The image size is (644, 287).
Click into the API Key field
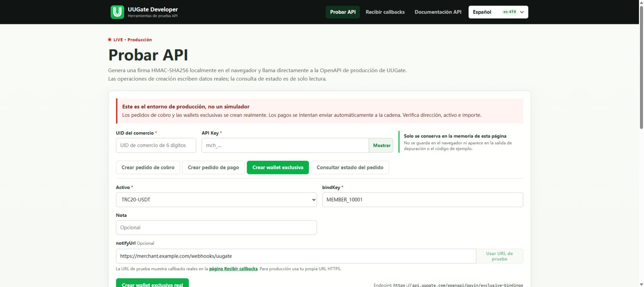pyautogui.click(x=285, y=145)
